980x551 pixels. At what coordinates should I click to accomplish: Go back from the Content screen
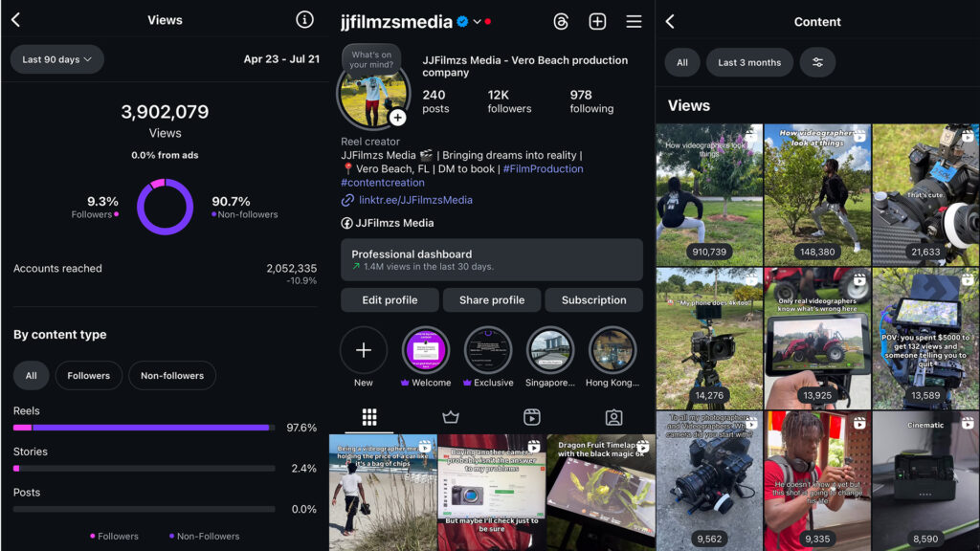pos(670,21)
